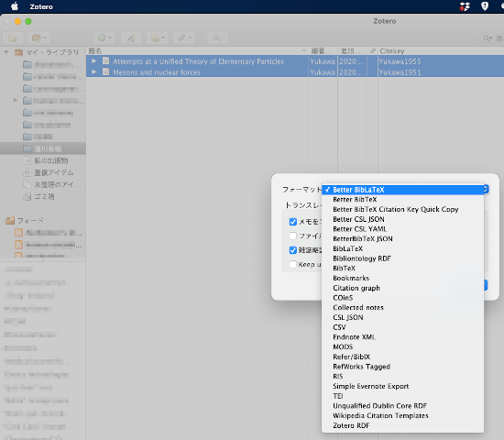Choose Better BibTeX format option
This screenshot has height=440, width=504.
(x=402, y=200)
